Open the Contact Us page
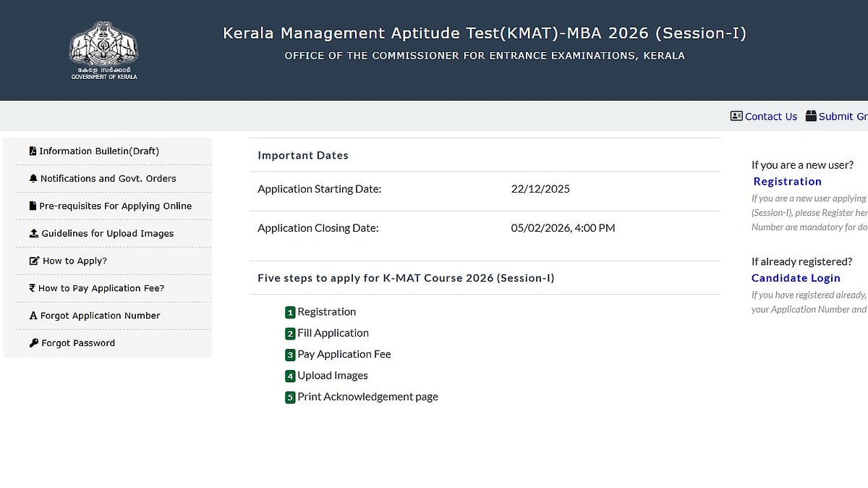The image size is (868, 488). click(771, 116)
